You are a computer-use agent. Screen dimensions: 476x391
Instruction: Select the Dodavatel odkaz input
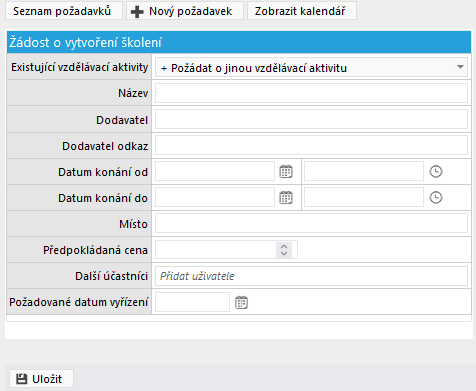[311, 145]
